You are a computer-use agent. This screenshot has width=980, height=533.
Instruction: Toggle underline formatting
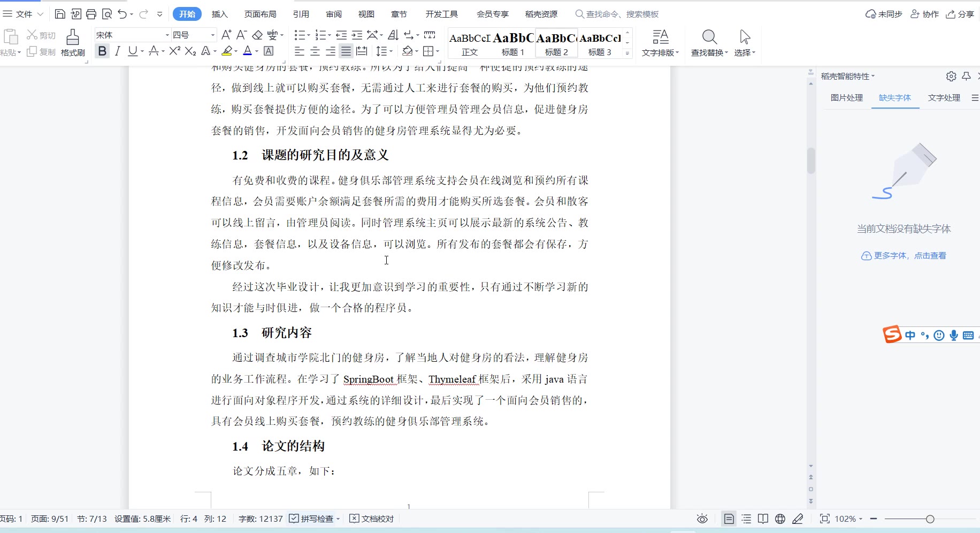(132, 51)
